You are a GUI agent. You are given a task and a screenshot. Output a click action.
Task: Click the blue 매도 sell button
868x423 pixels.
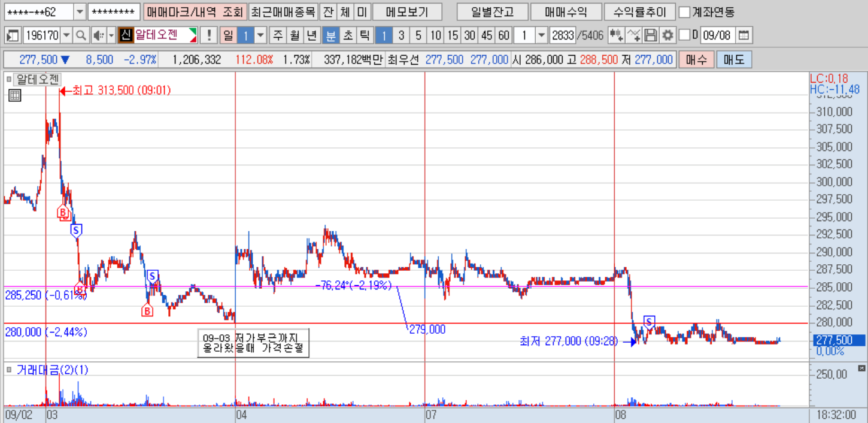[734, 60]
